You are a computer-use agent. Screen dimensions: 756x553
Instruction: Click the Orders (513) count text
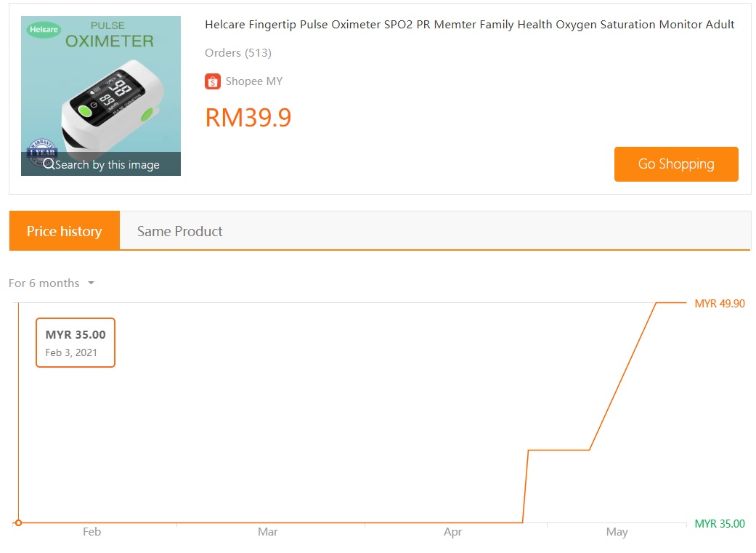click(x=238, y=52)
